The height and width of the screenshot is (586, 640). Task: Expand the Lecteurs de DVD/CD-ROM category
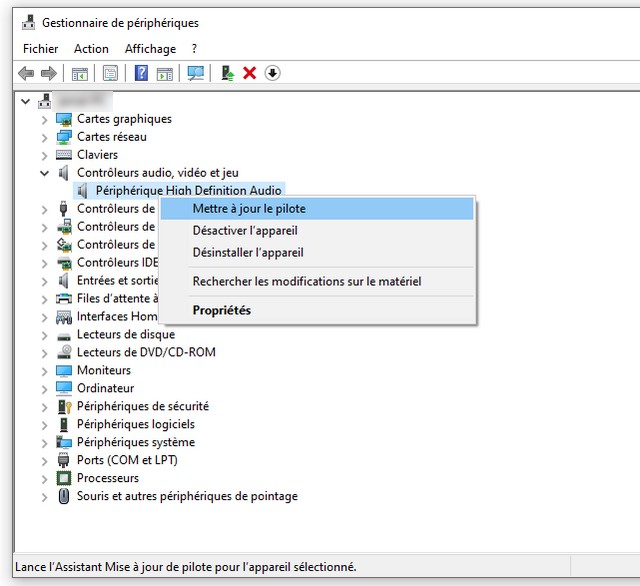44,352
